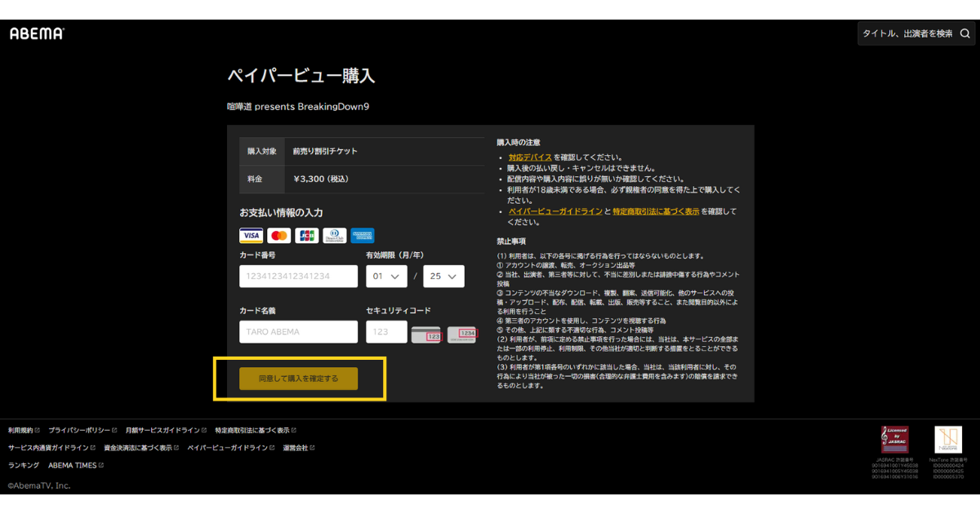Image resolution: width=980 pixels, height=514 pixels.
Task: Open the ランキング footer link
Action: (x=24, y=465)
